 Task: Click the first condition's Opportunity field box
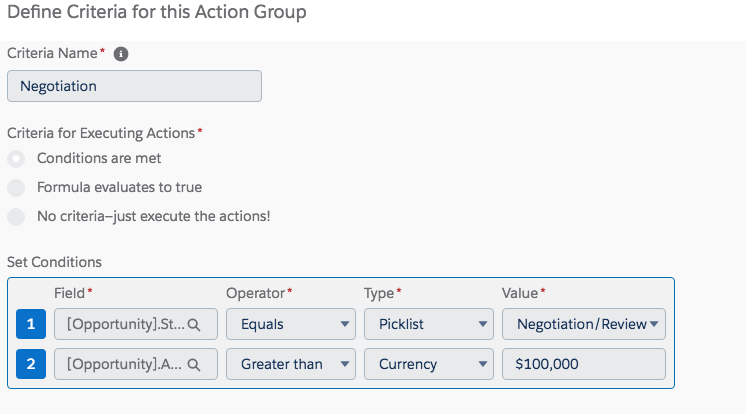tap(125, 324)
